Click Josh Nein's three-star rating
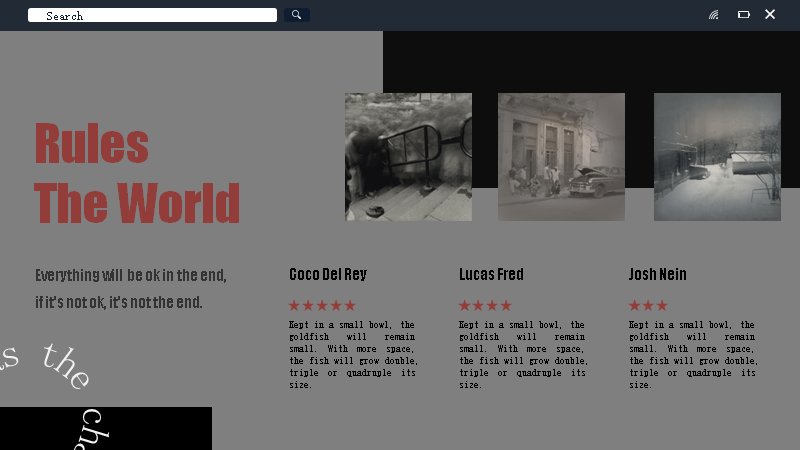This screenshot has width=800, height=450. pyautogui.click(x=648, y=306)
